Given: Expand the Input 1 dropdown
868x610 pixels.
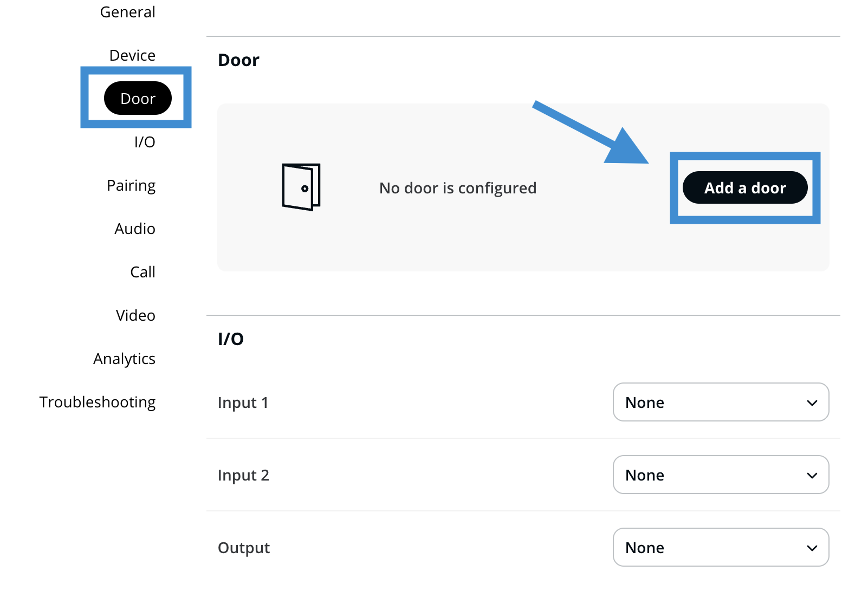Looking at the screenshot, I should 720,403.
